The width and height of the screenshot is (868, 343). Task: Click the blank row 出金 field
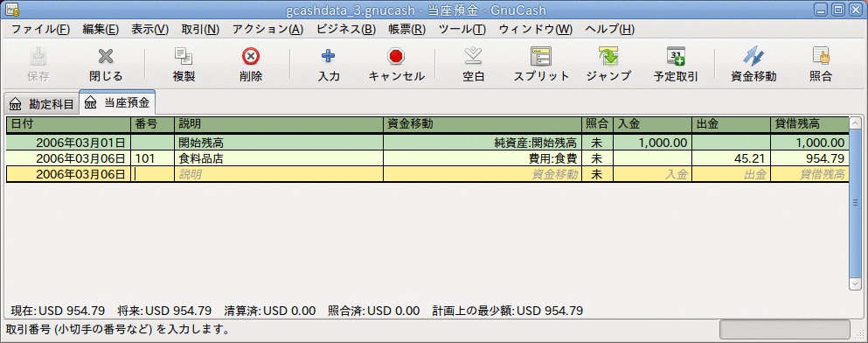click(x=732, y=174)
